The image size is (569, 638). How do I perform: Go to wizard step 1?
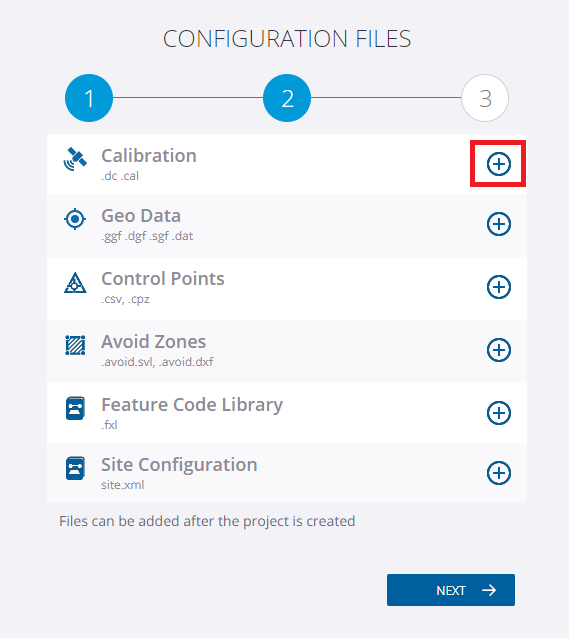tap(89, 98)
